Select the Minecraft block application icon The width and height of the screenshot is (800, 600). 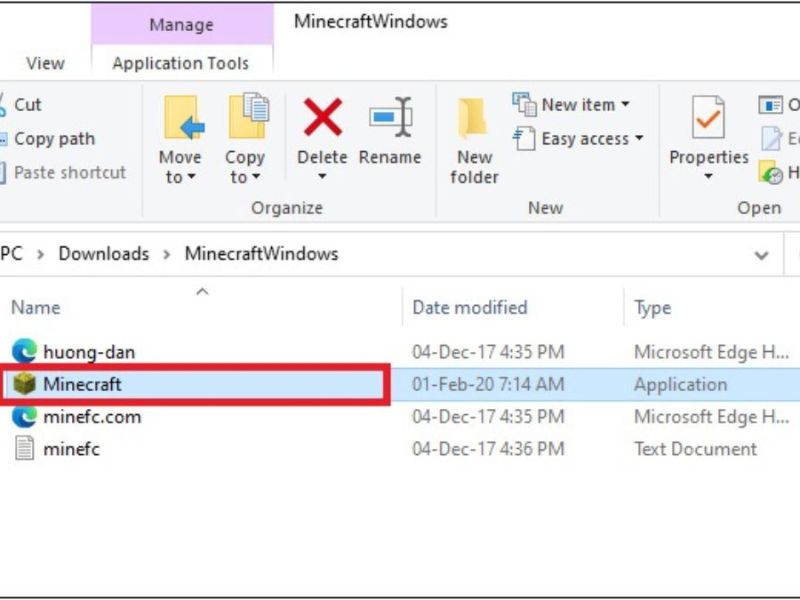(24, 384)
